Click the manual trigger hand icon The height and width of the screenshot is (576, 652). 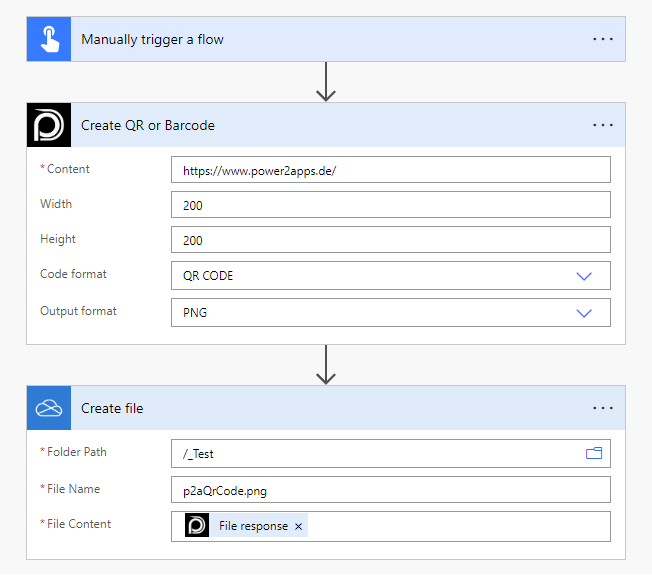(x=48, y=40)
